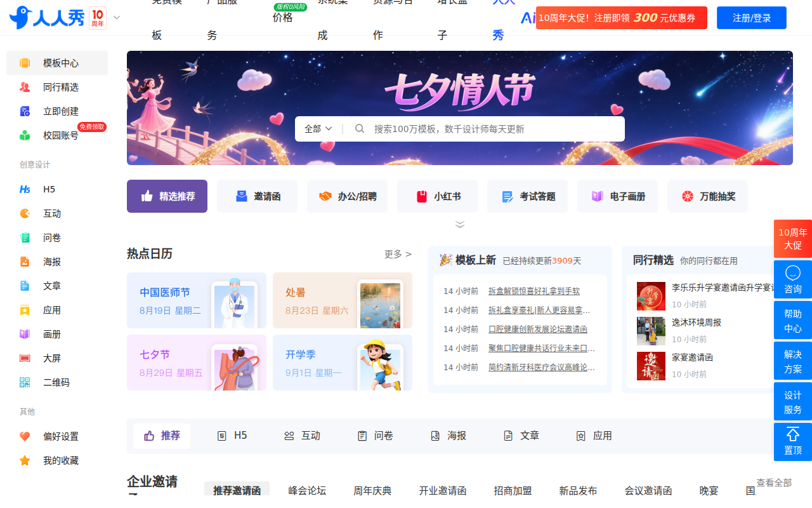Click into the template search field
The height and width of the screenshot is (508, 812).
(495, 129)
